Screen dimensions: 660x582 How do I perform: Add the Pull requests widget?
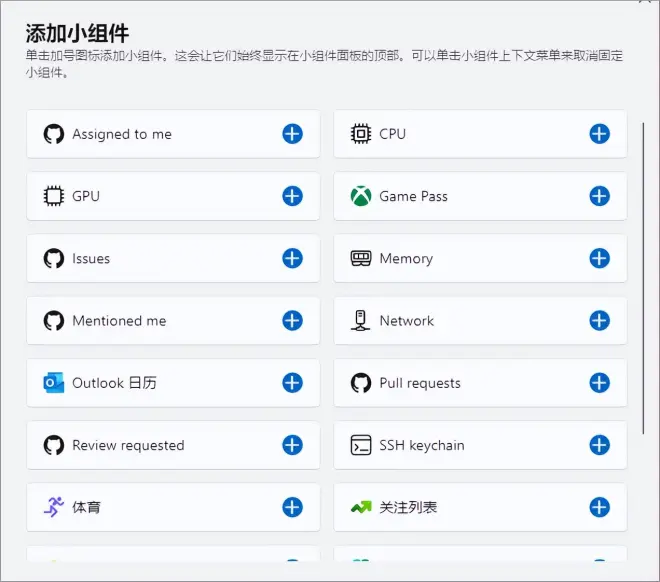[x=599, y=383]
